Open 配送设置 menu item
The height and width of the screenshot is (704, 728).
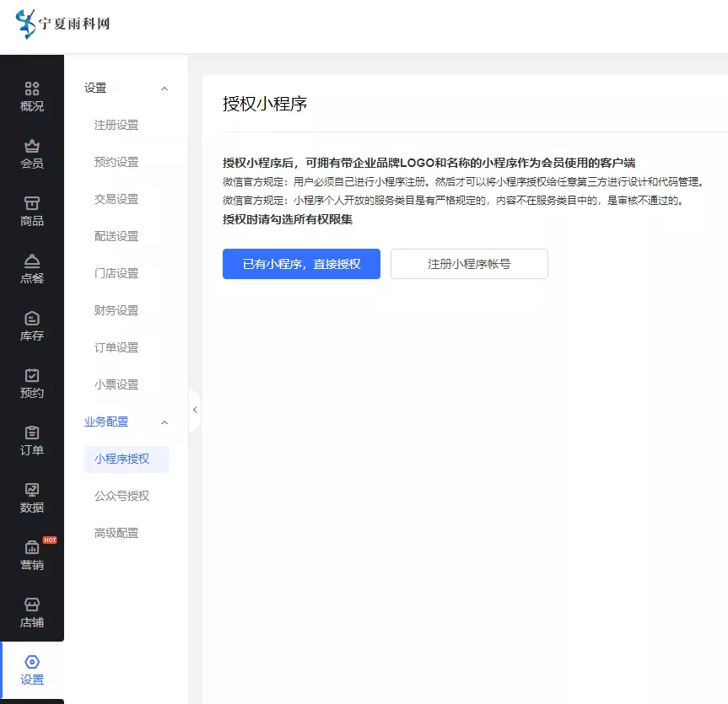[116, 236]
